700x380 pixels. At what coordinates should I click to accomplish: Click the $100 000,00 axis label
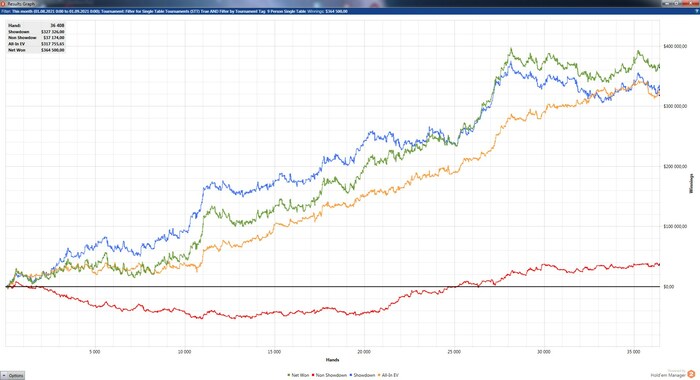tap(675, 226)
